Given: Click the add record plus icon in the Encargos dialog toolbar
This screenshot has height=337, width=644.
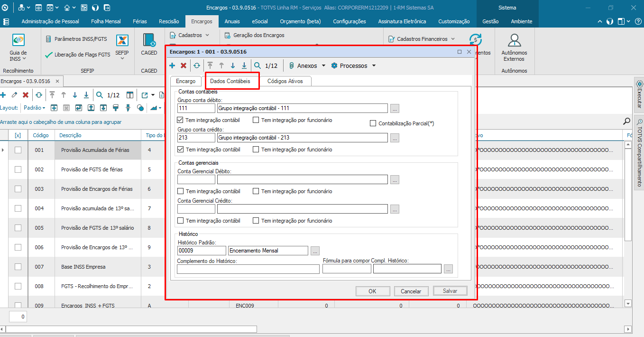Looking at the screenshot, I should coord(172,66).
